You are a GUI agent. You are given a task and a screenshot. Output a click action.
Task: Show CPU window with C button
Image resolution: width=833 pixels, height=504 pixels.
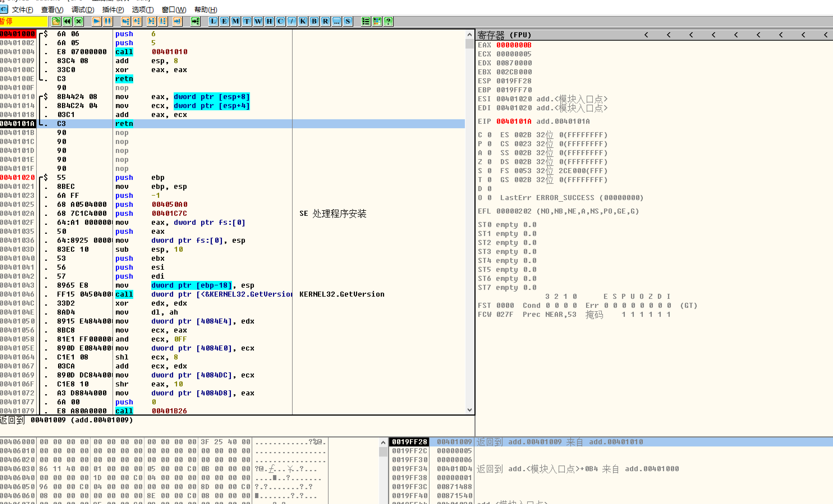(x=281, y=22)
